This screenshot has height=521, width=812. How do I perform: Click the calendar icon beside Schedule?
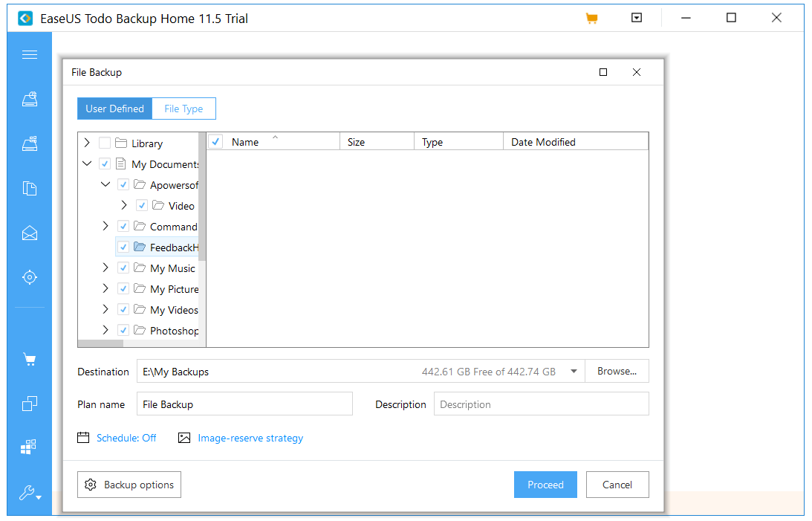83,438
